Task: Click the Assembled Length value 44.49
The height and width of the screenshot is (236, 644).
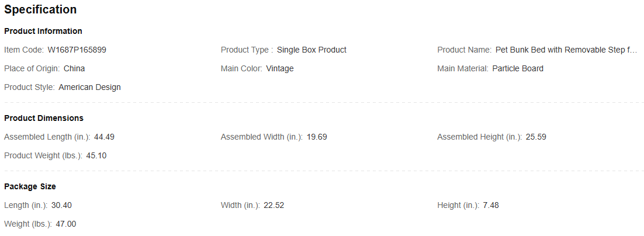Action: point(105,137)
